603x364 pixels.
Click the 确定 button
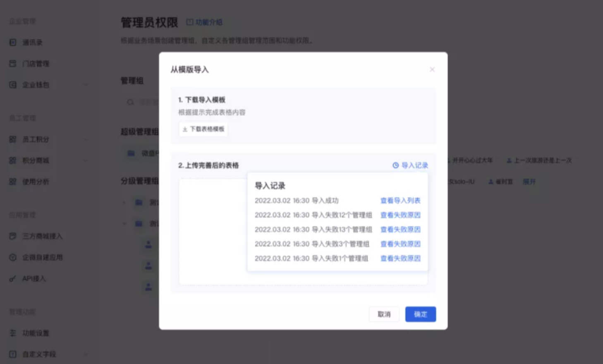pyautogui.click(x=421, y=314)
